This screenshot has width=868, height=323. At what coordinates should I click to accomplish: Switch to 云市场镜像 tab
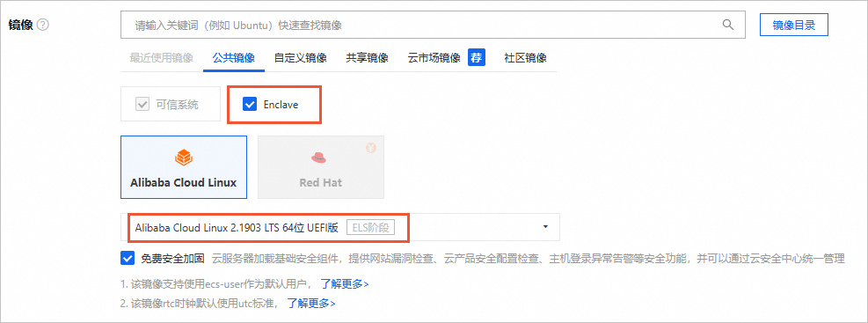[x=434, y=58]
